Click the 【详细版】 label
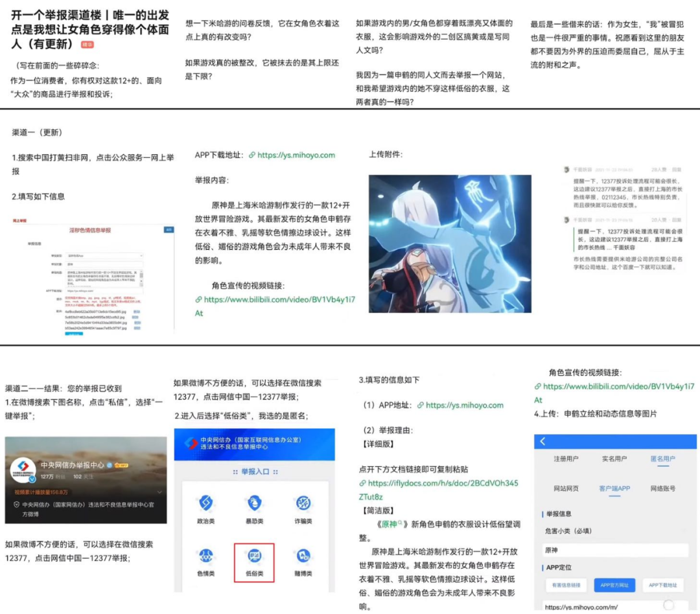 378,444
